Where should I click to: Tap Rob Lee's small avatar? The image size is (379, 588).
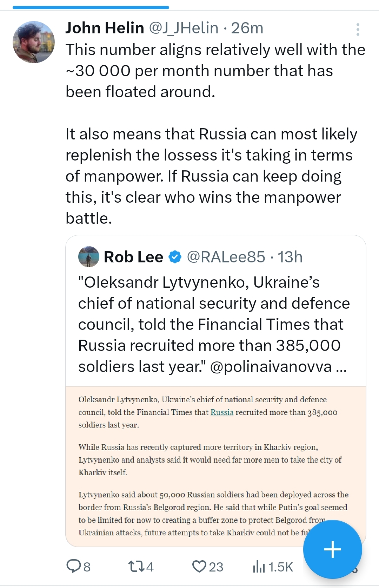[x=88, y=257]
